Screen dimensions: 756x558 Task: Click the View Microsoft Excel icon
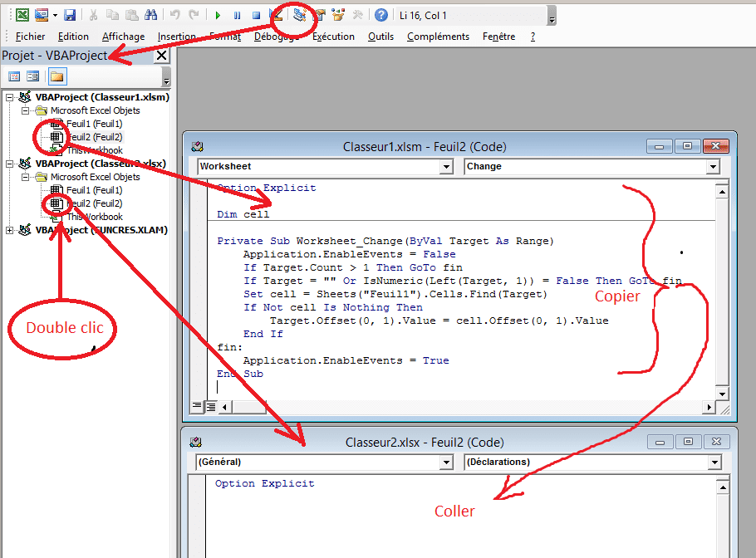(x=22, y=15)
